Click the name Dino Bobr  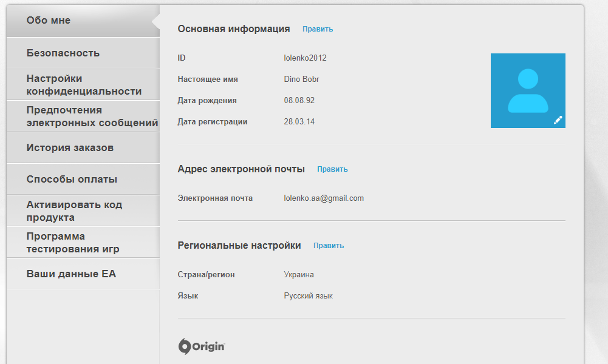(301, 79)
